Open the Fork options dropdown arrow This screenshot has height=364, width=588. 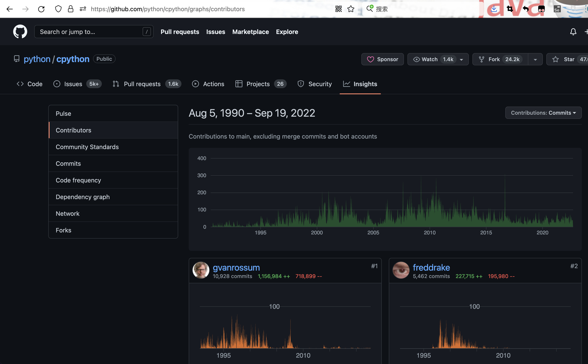click(535, 59)
